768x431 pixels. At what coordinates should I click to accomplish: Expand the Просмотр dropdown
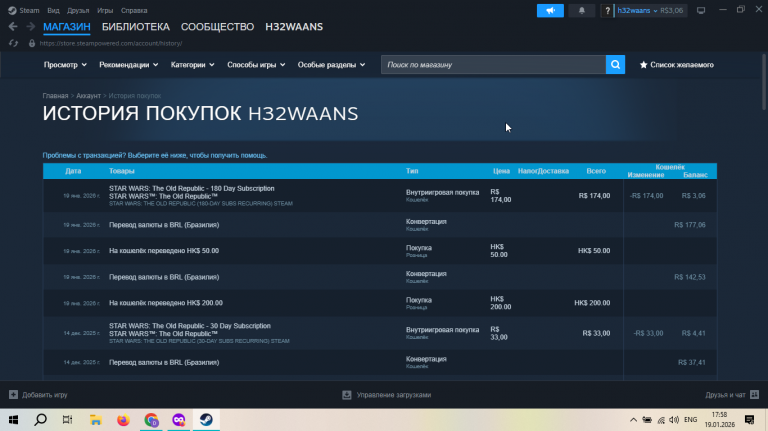coord(65,65)
